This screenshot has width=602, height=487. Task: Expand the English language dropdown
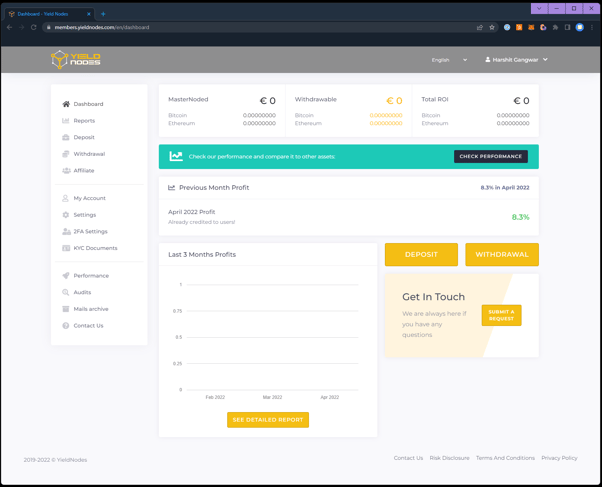pos(449,60)
